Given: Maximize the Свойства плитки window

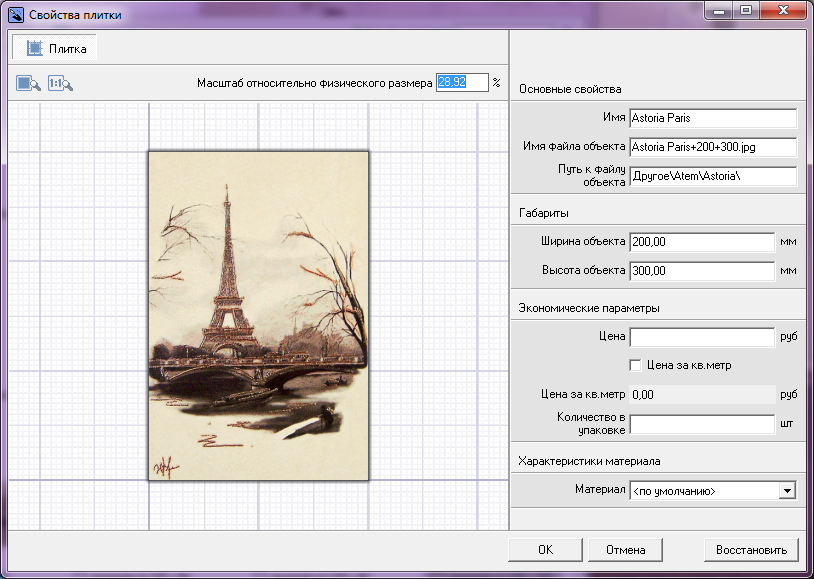Looking at the screenshot, I should (x=745, y=11).
